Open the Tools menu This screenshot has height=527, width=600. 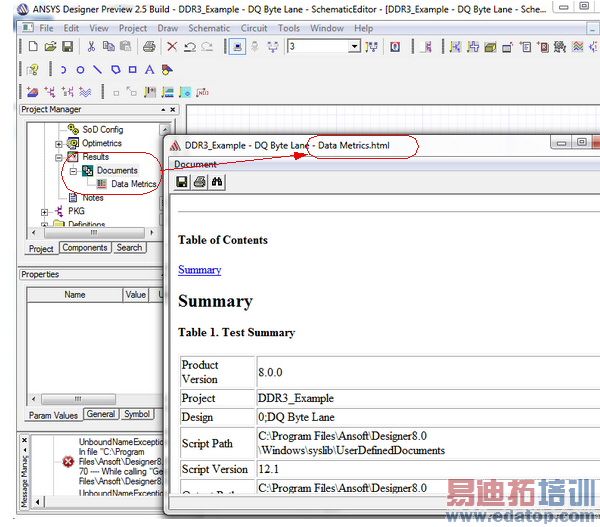coord(289,28)
